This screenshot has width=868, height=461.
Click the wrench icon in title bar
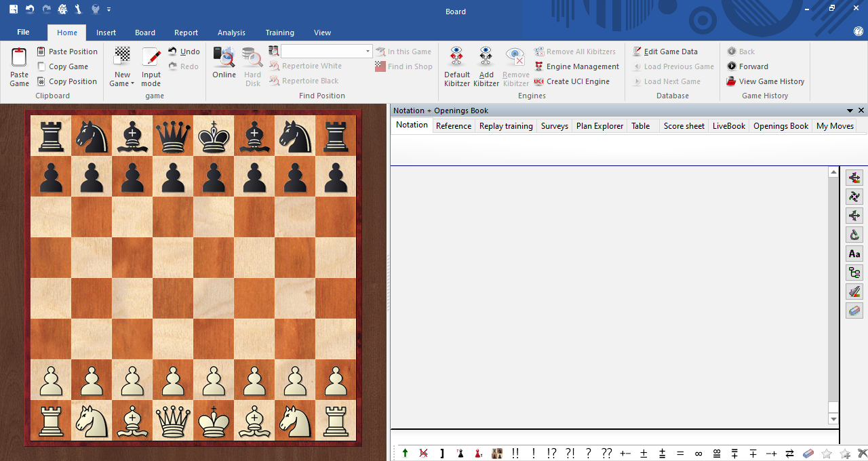(x=78, y=9)
